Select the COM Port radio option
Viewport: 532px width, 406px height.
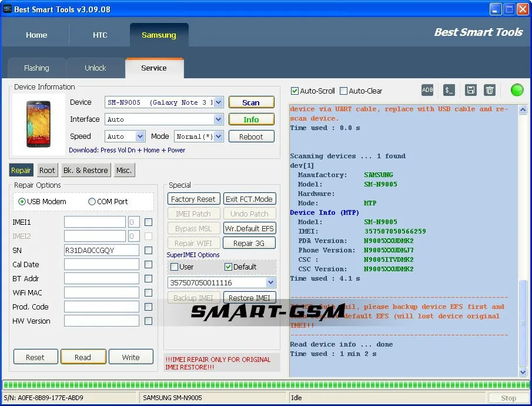92,201
